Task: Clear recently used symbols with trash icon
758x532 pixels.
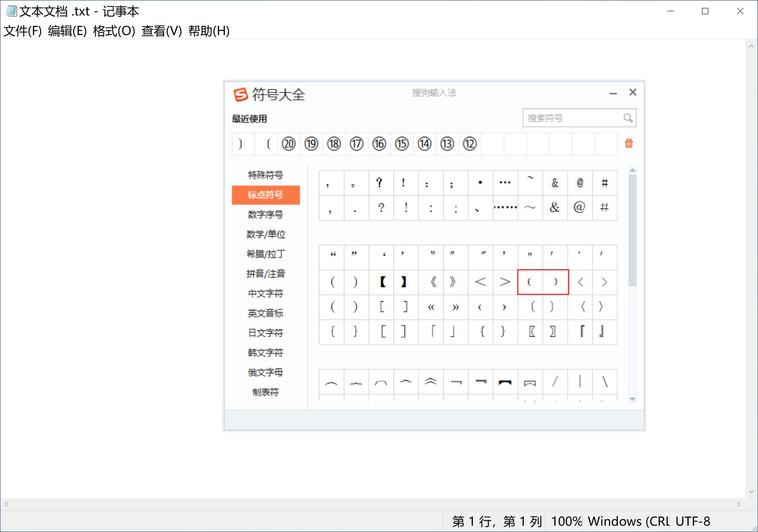Action: tap(629, 144)
